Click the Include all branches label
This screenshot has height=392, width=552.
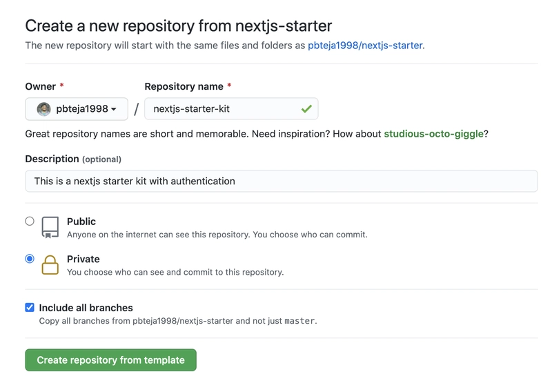coord(86,308)
